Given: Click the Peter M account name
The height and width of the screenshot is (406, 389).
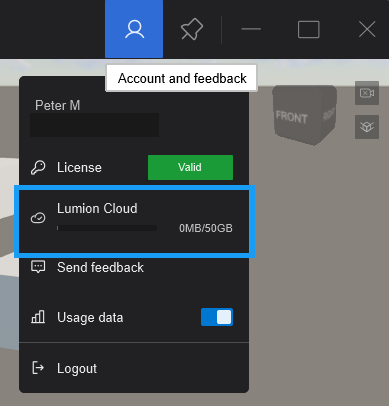Looking at the screenshot, I should click(58, 106).
